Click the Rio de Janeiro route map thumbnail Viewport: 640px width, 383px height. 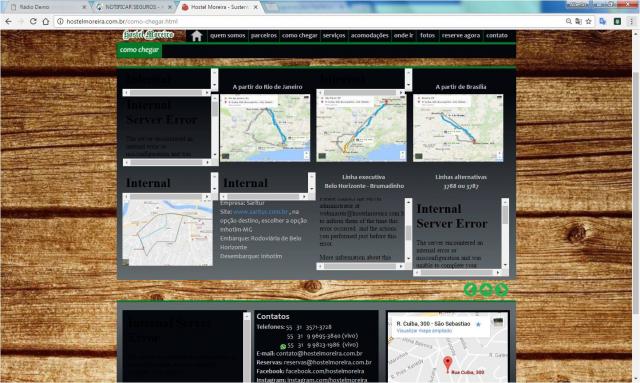(265, 128)
